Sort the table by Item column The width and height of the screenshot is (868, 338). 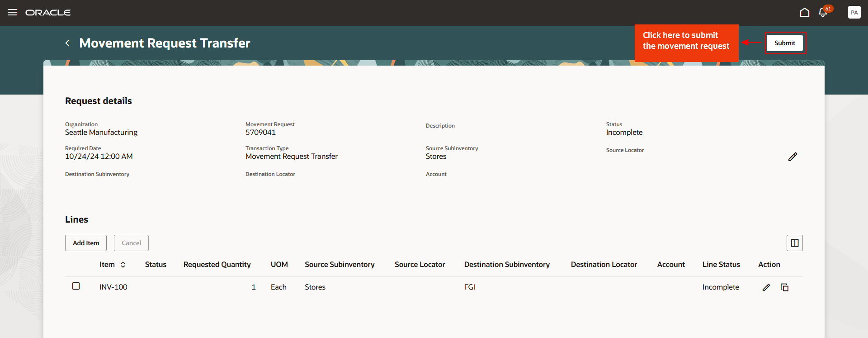[123, 265]
